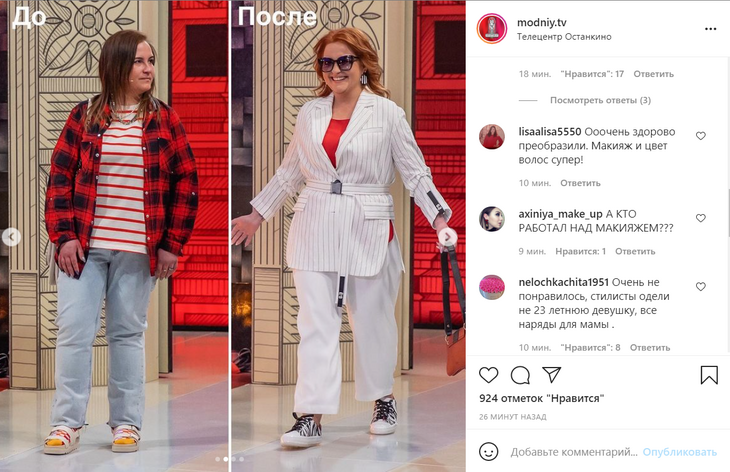Open the modniy.tv username link
730x472 pixels.
541,22
